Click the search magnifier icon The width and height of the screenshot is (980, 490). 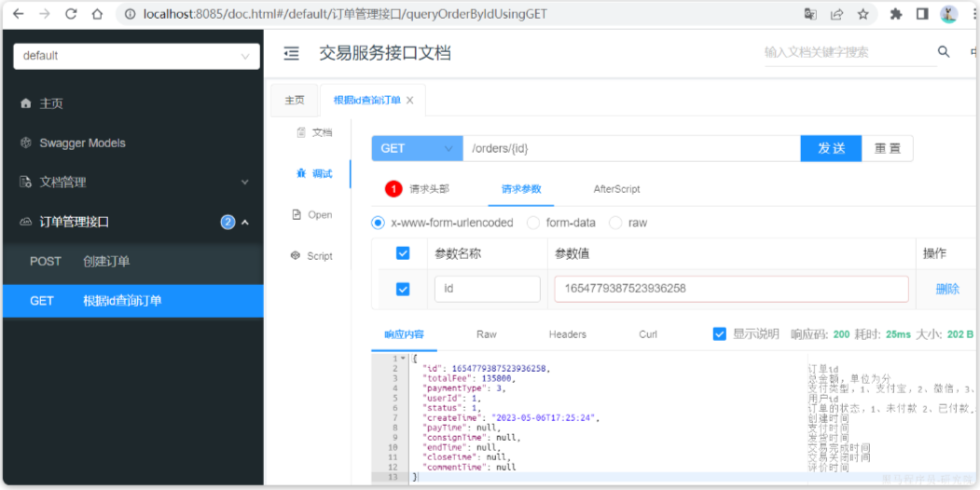944,52
